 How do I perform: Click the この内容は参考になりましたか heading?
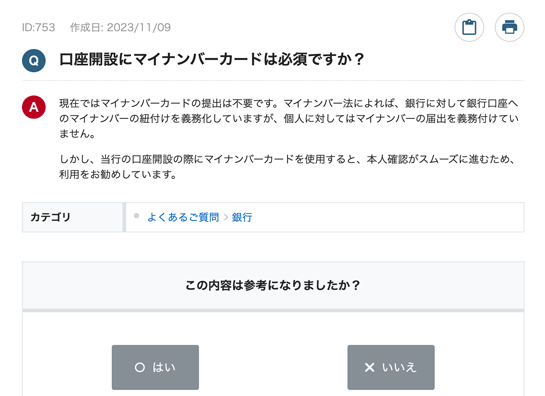coord(273,285)
